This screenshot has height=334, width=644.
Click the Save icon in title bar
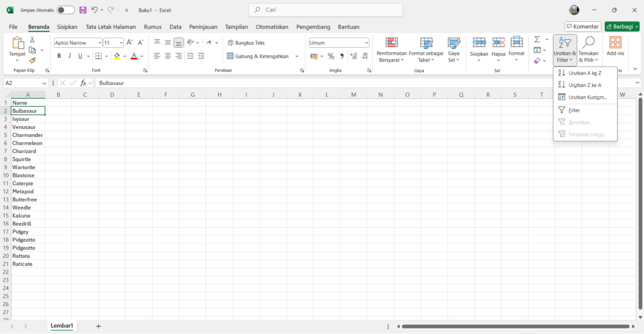[83, 10]
